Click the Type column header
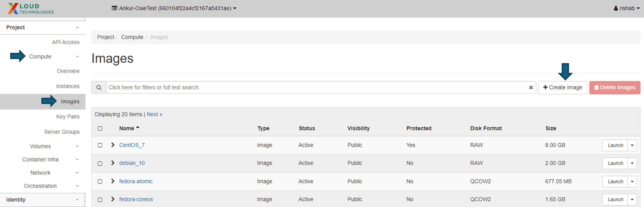Viewport: 644px width, 207px height. pyautogui.click(x=263, y=128)
